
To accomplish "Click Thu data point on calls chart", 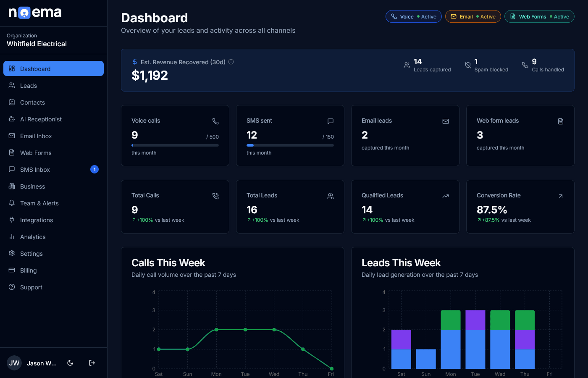I will [x=303, y=349].
